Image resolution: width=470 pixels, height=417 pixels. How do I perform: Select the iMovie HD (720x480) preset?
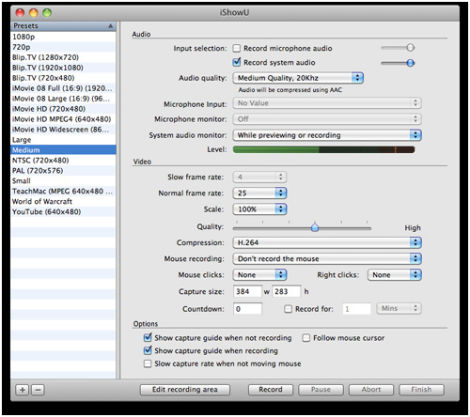click(63, 109)
